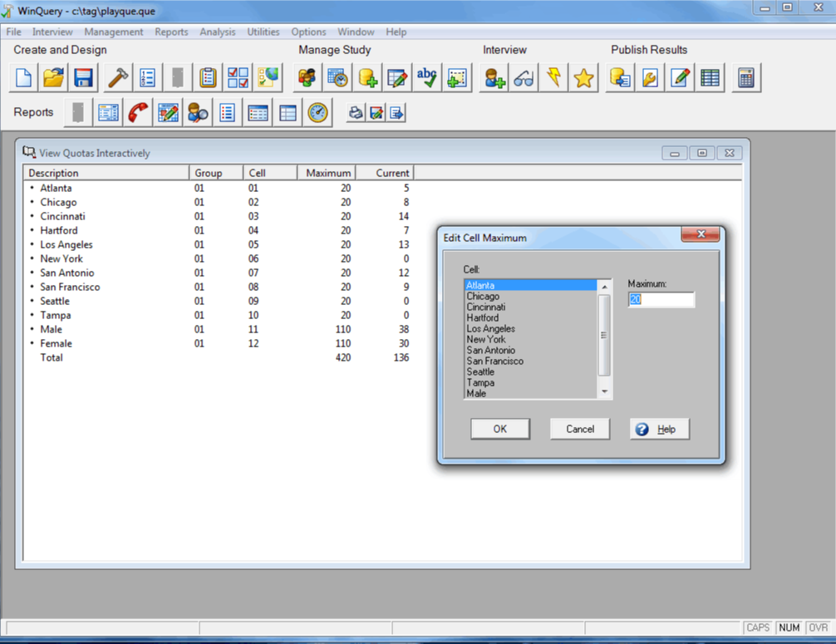Click the Group column header
Image resolution: width=836 pixels, height=644 pixels.
[216, 173]
